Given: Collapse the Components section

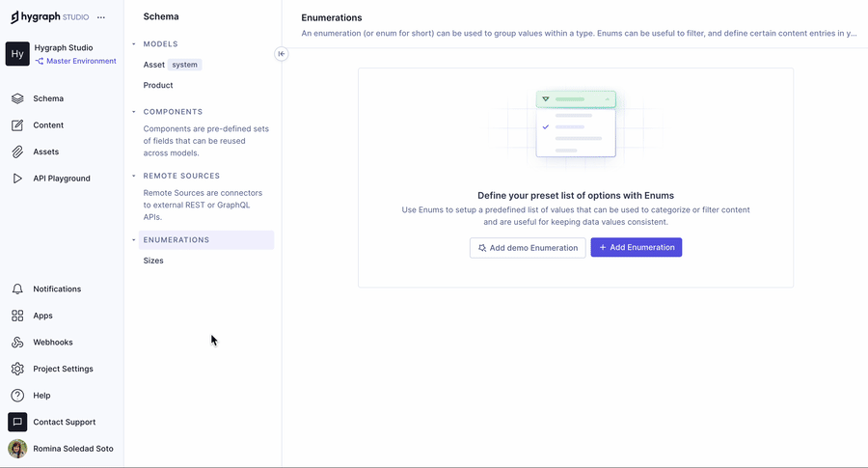Looking at the screenshot, I should click(x=134, y=112).
